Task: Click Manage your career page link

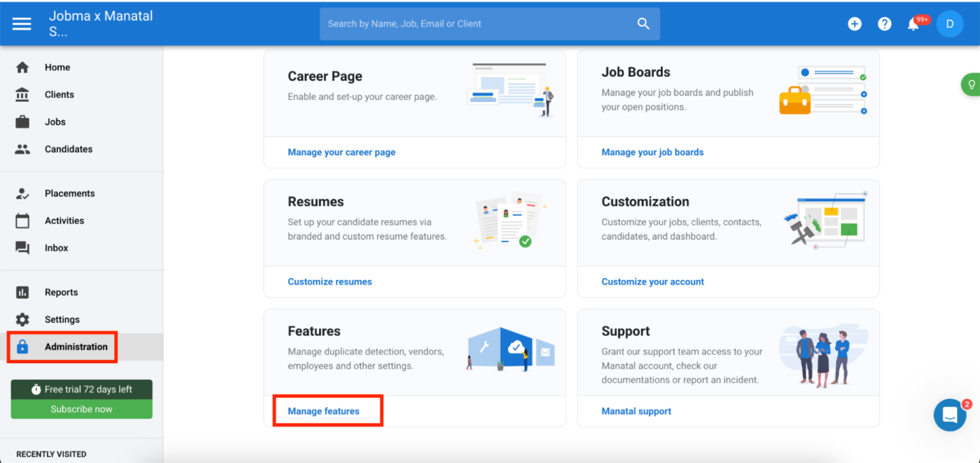Action: pyautogui.click(x=341, y=152)
